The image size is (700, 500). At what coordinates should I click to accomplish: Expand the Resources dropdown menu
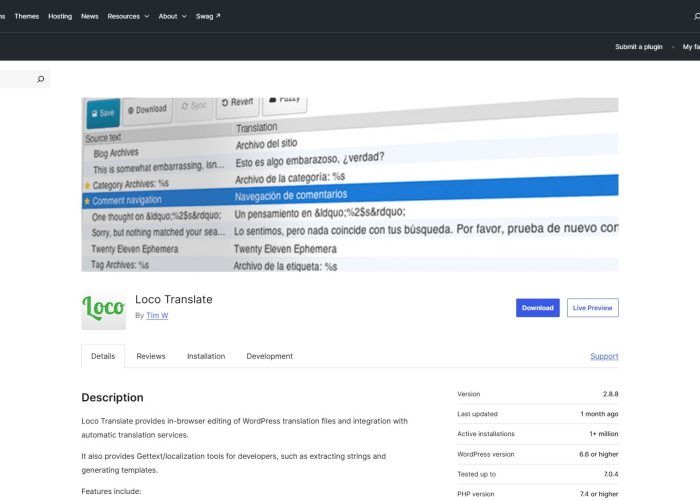pos(128,16)
